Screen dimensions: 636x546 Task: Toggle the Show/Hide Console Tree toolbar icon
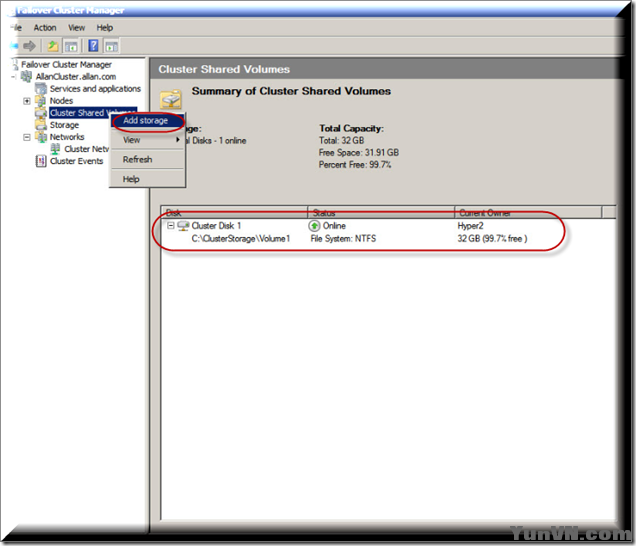[x=71, y=46]
